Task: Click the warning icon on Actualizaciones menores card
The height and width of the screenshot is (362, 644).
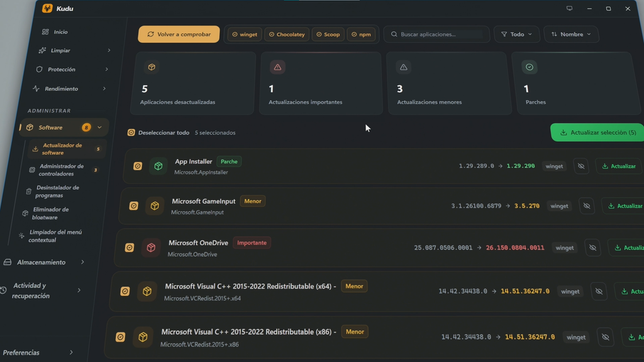Action: point(404,67)
